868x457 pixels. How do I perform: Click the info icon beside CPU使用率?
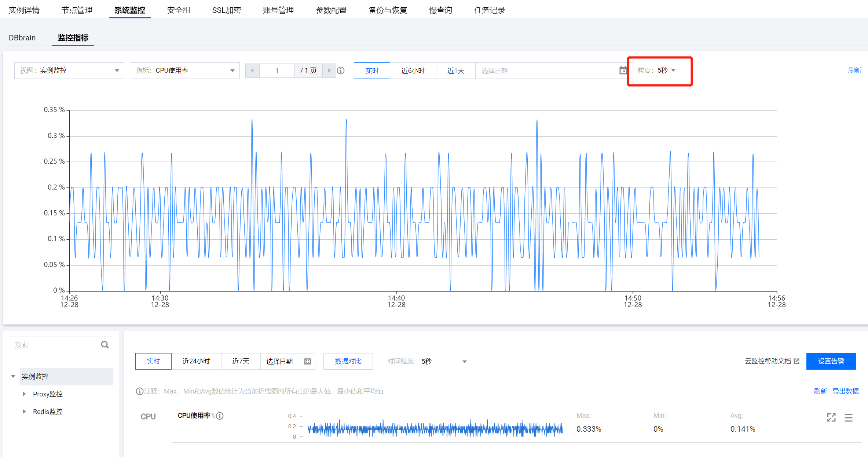pyautogui.click(x=220, y=416)
